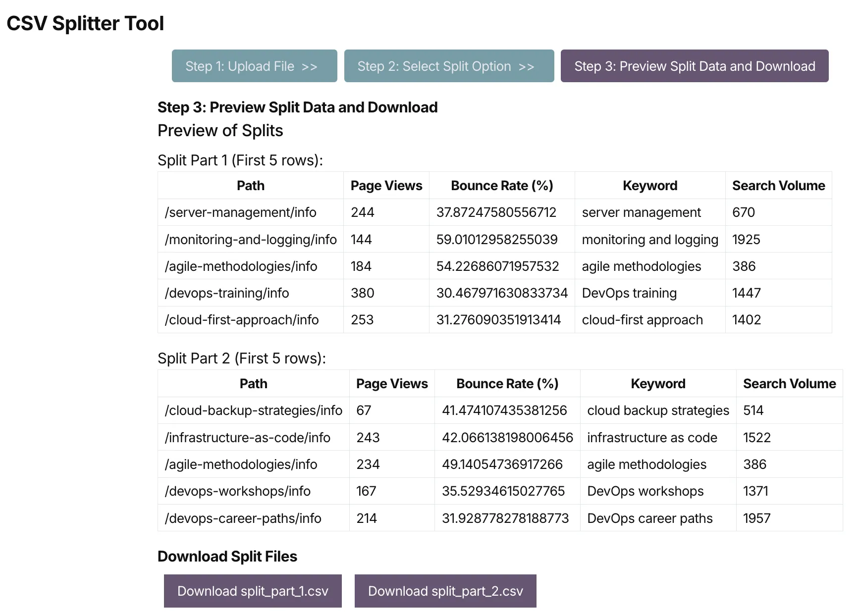This screenshot has height=616, width=860.
Task: Click Bounce Rate (%) header in Split Part 1
Action: click(502, 186)
